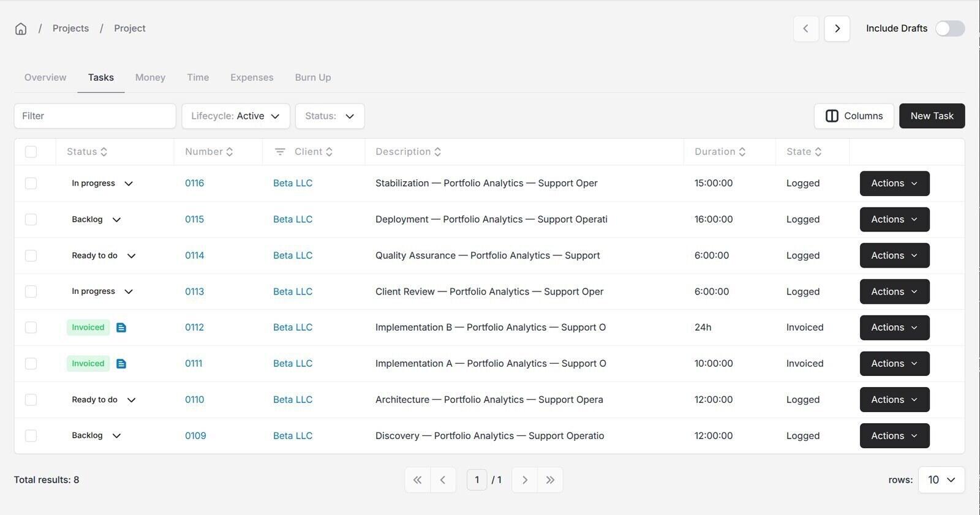This screenshot has height=515, width=980.
Task: Navigate to Projects breadcrumb
Action: click(70, 29)
